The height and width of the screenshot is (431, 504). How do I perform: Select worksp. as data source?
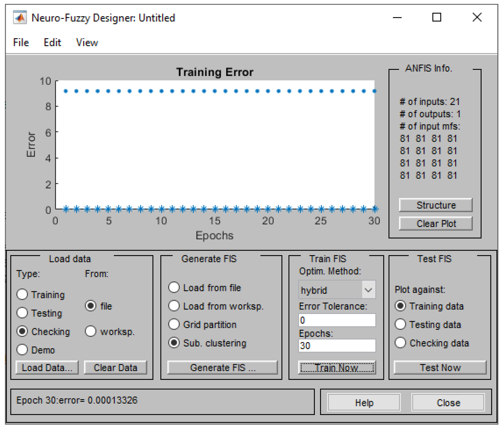point(91,331)
